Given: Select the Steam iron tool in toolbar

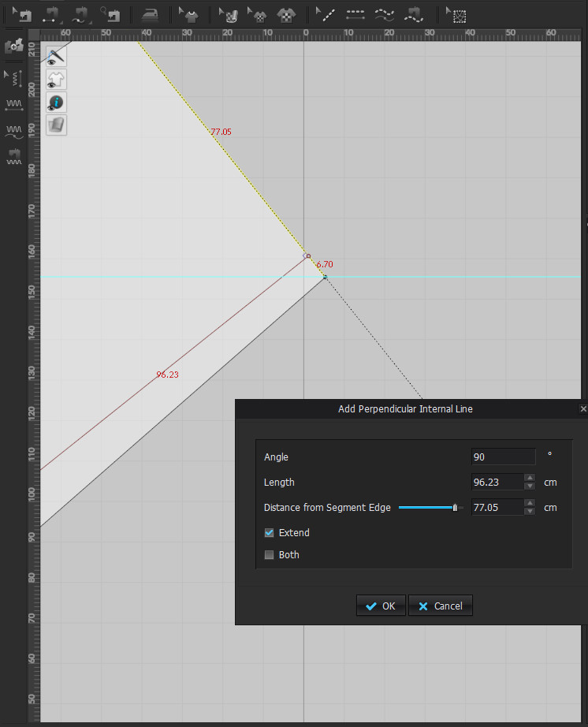Looking at the screenshot, I should 148,15.
